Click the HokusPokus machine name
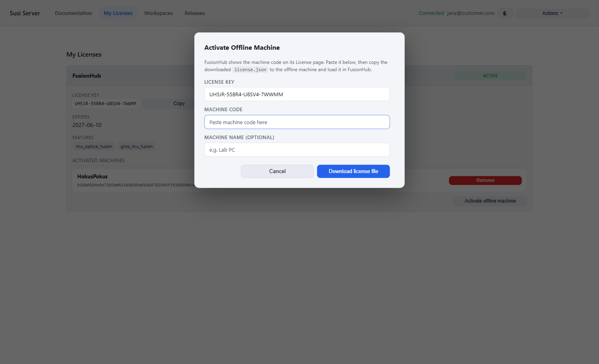The width and height of the screenshot is (599, 364). point(92,176)
